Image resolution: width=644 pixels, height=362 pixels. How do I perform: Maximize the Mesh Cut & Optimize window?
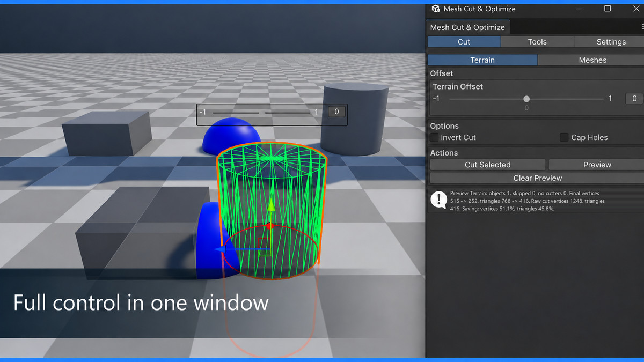608,9
